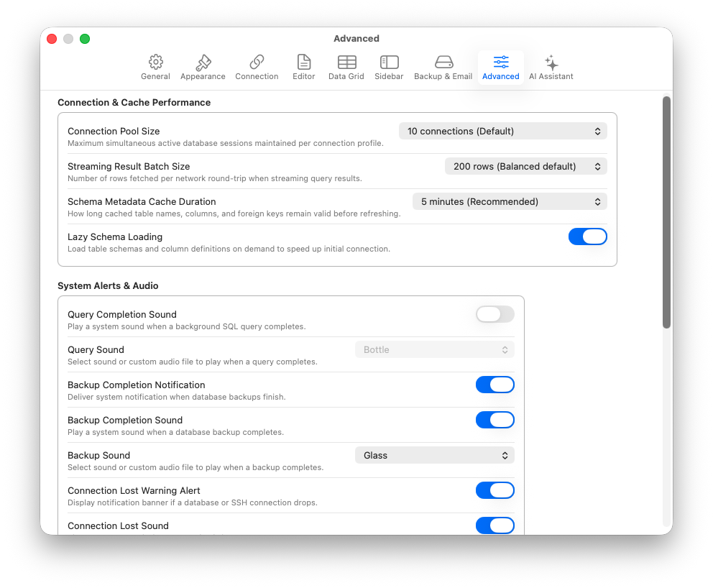Open the Query Sound Bottle dropdown
Image resolution: width=713 pixels, height=588 pixels.
click(x=435, y=349)
